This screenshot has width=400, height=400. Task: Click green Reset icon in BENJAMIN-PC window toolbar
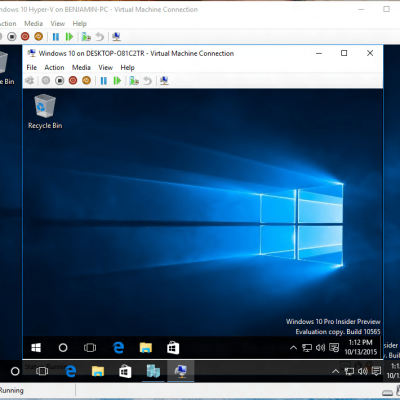click(69, 36)
